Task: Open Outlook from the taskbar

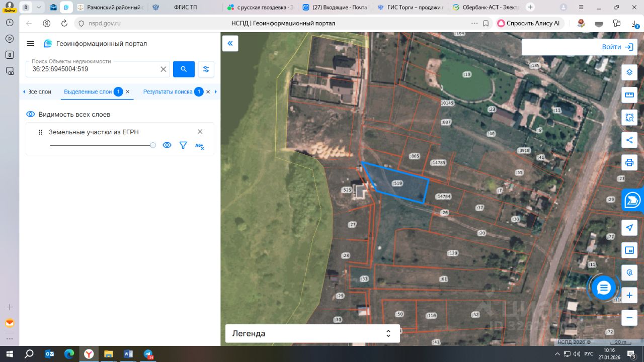Action: 49,354
